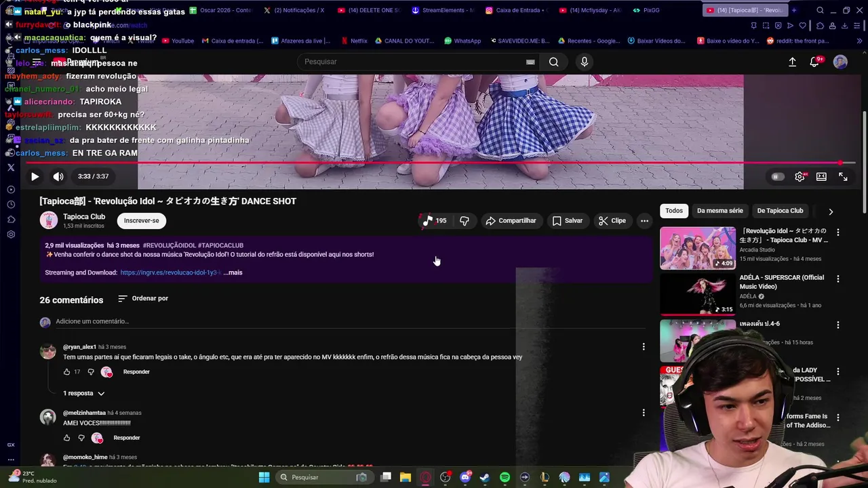The width and height of the screenshot is (868, 488).
Task: Toggle the autoplay switch in the player
Action: (777, 177)
